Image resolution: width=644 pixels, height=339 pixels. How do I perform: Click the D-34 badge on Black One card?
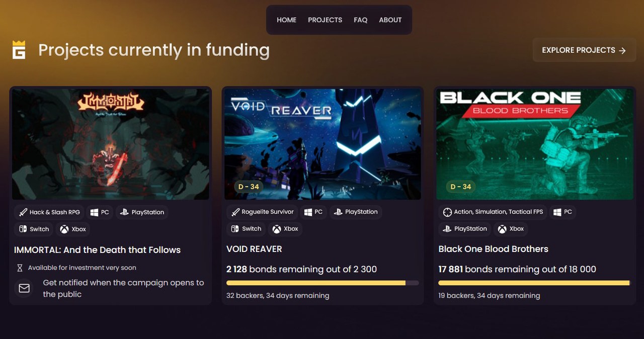(x=460, y=187)
